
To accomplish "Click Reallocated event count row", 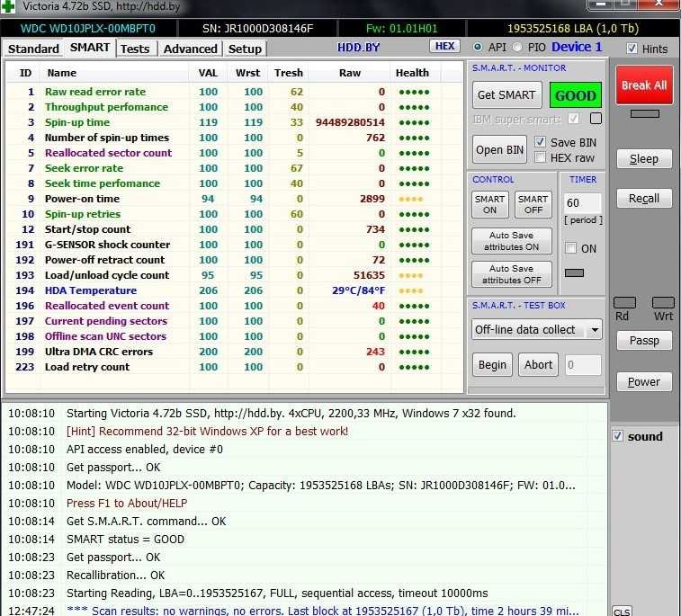I will pos(235,306).
